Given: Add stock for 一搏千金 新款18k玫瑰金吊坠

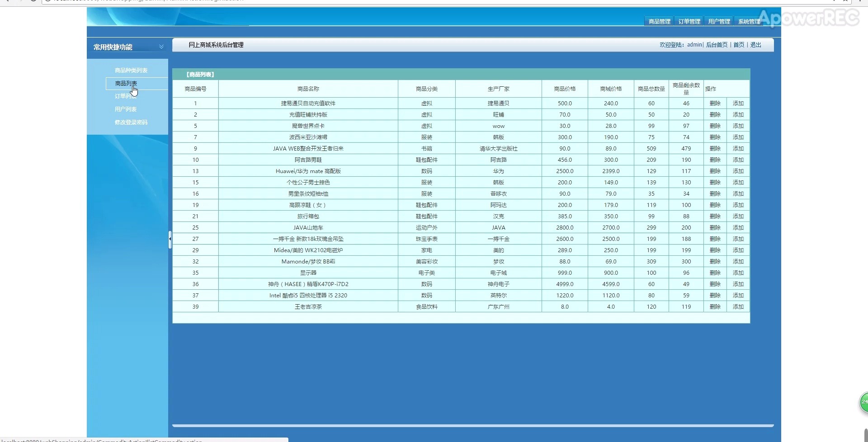Looking at the screenshot, I should click(x=738, y=239).
